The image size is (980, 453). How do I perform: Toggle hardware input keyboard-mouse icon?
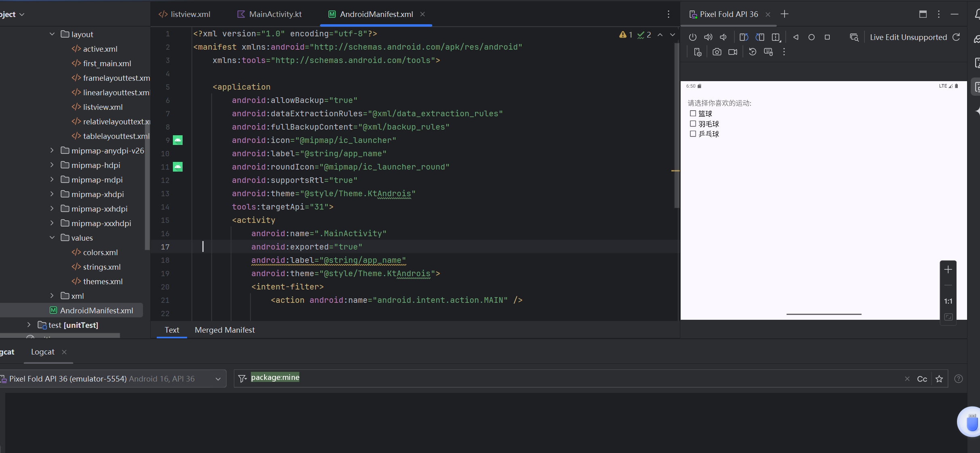click(768, 52)
